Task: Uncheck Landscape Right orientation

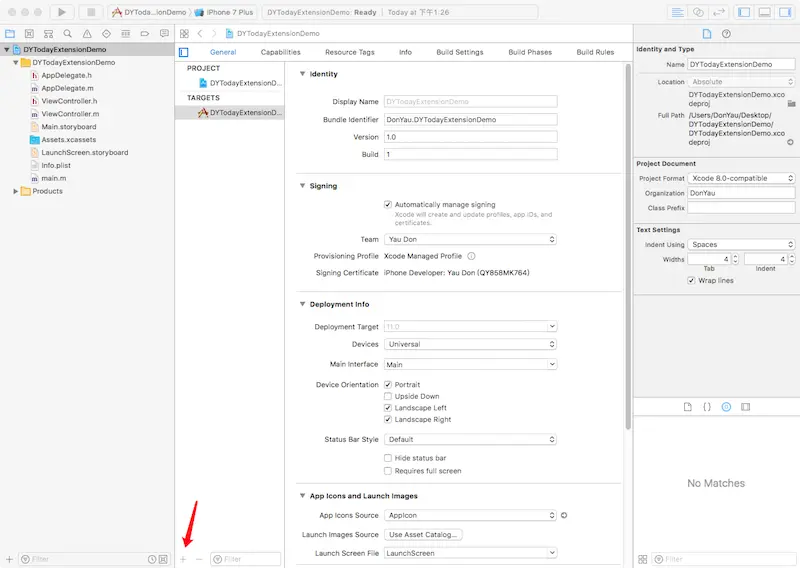Action: [388, 419]
